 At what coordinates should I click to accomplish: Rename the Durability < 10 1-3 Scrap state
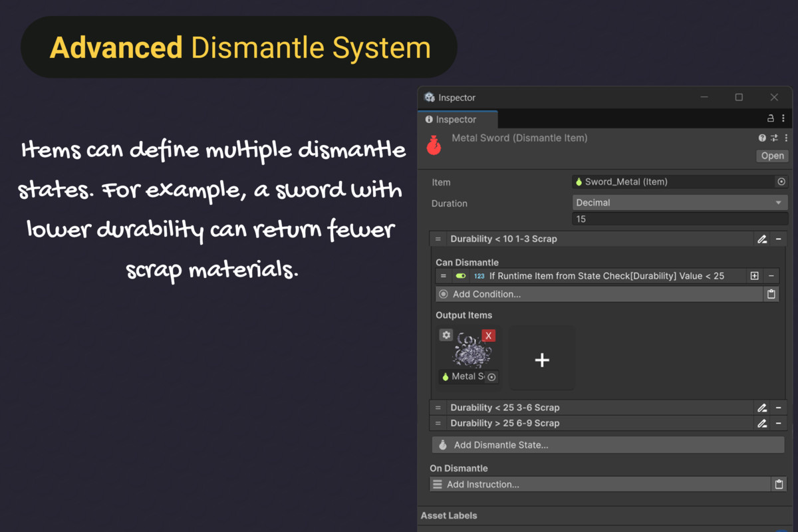[762, 239]
